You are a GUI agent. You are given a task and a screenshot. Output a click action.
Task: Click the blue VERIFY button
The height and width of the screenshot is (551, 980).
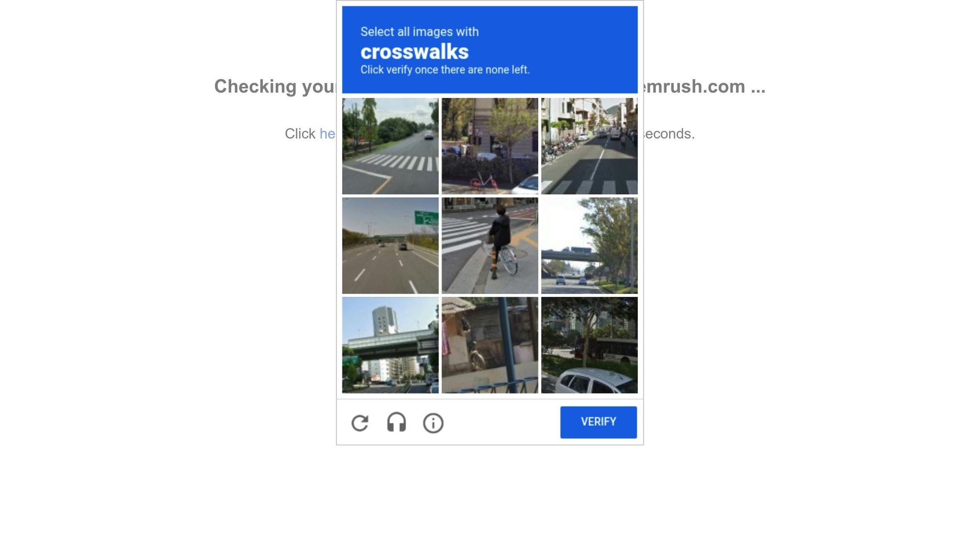598,422
